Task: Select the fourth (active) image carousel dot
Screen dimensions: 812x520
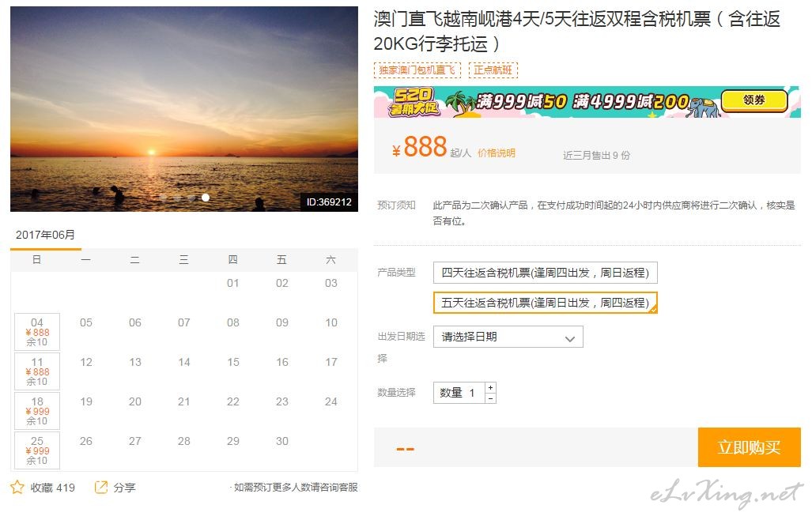Action: 206,198
